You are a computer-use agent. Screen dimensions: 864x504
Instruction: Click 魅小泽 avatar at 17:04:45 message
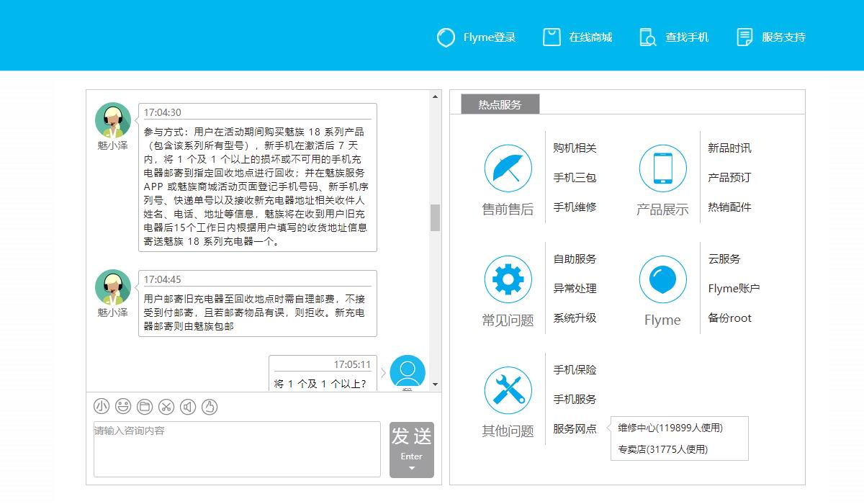coord(113,287)
